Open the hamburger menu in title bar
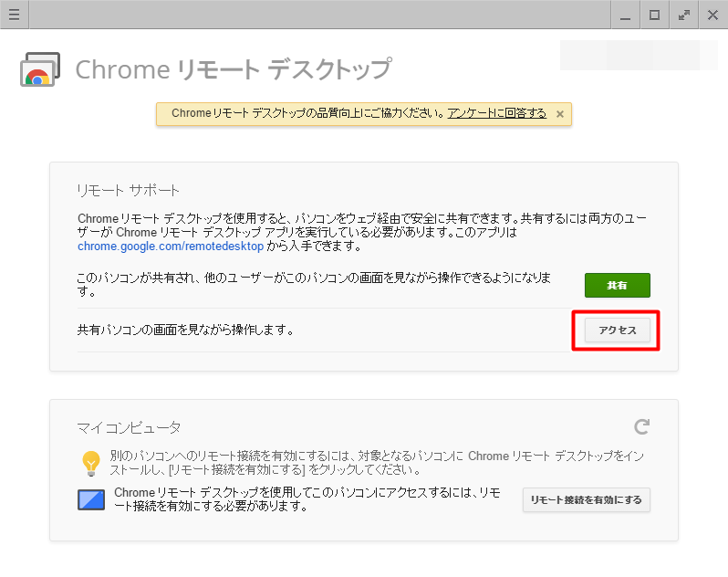Screen dimensions: 728x577 [x=15, y=15]
